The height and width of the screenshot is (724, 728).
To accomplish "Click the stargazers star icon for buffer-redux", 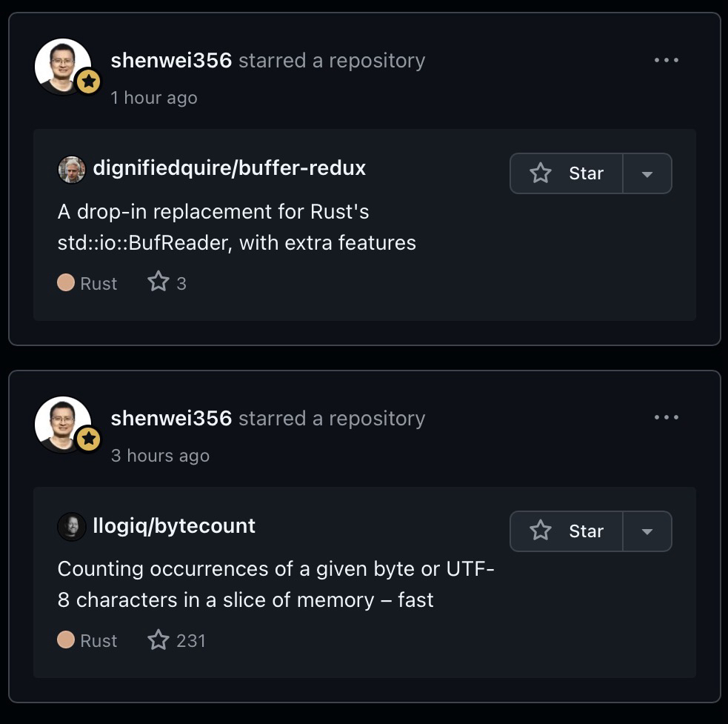I will (158, 282).
